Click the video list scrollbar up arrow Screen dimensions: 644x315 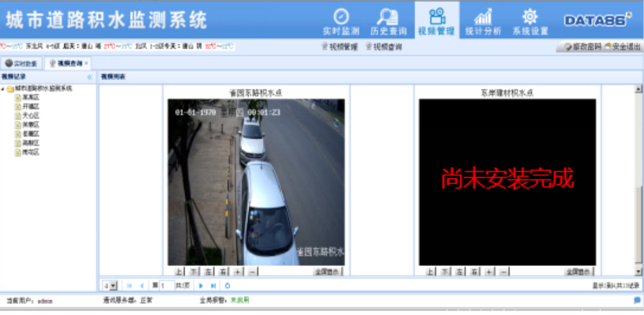coord(638,88)
